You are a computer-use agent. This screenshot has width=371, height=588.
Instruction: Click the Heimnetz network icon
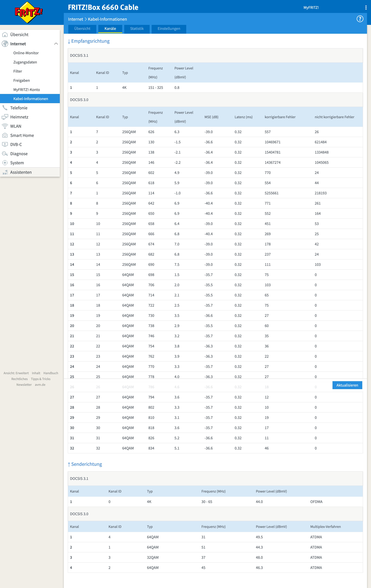(5, 117)
